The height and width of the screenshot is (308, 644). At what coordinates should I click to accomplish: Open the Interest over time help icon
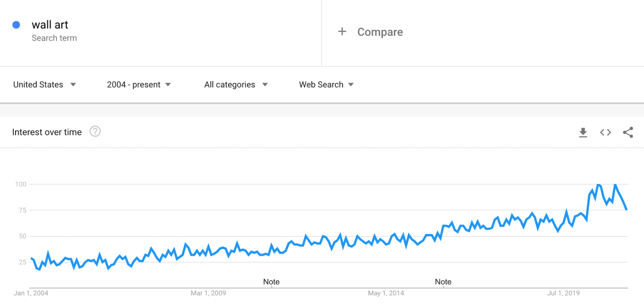(95, 131)
